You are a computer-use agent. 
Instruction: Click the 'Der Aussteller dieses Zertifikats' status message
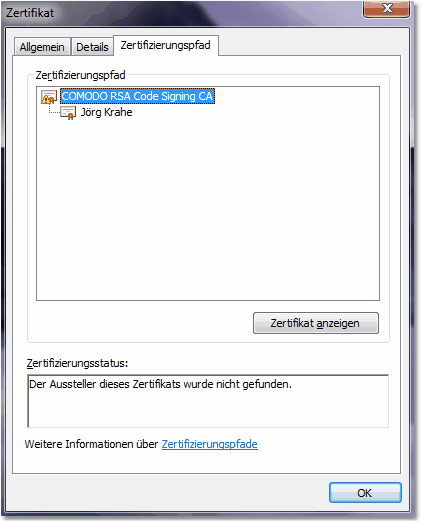tap(160, 384)
